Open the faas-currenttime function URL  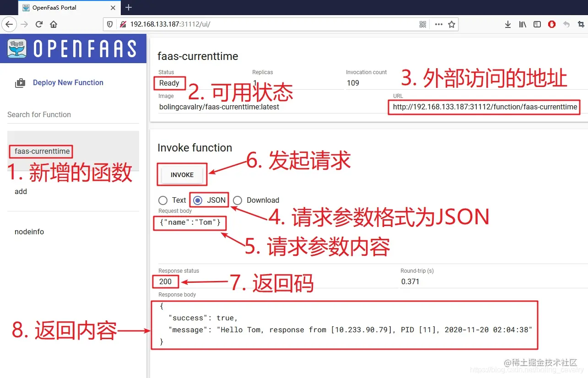484,107
